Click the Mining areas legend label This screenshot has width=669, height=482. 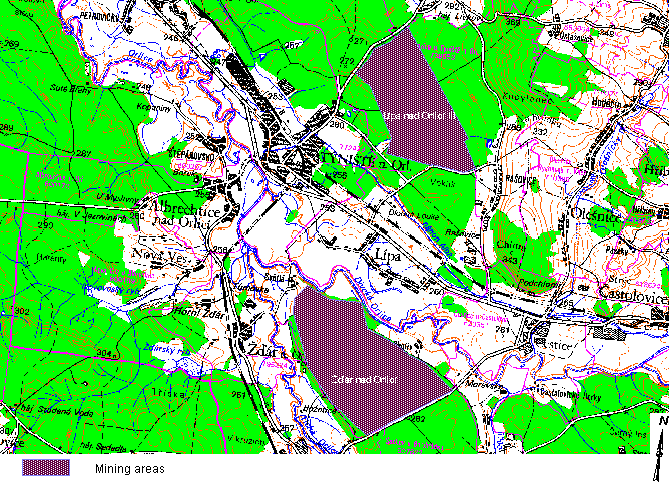tap(130, 467)
